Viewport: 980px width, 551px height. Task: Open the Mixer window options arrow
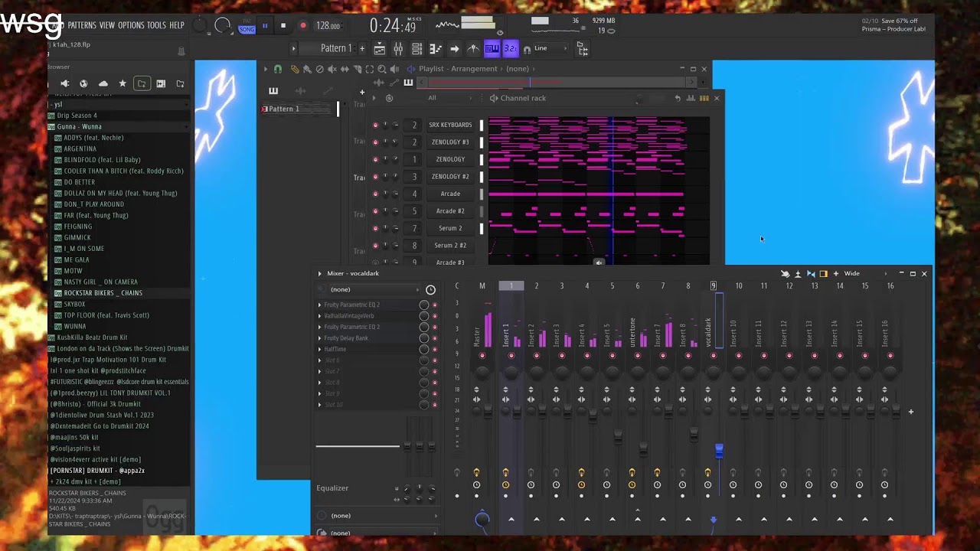320,273
